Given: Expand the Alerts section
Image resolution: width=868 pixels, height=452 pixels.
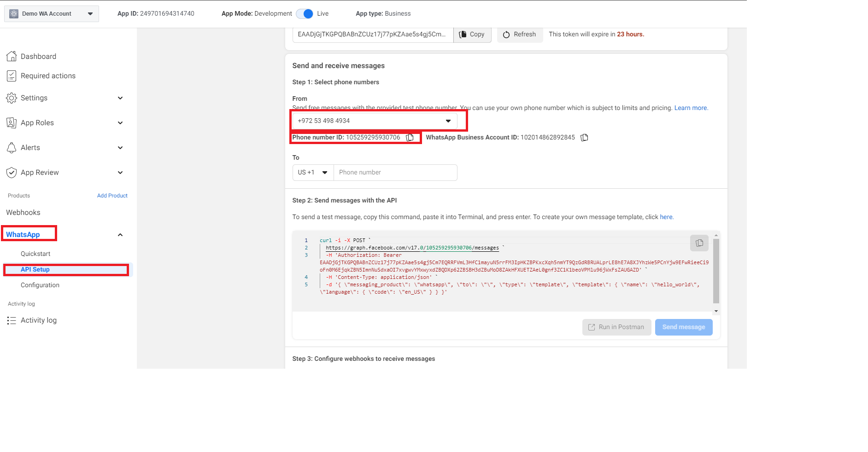Looking at the screenshot, I should pyautogui.click(x=120, y=148).
